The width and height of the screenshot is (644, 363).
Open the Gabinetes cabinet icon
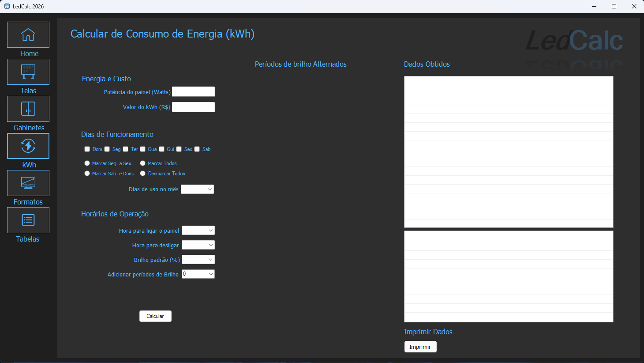tap(28, 109)
